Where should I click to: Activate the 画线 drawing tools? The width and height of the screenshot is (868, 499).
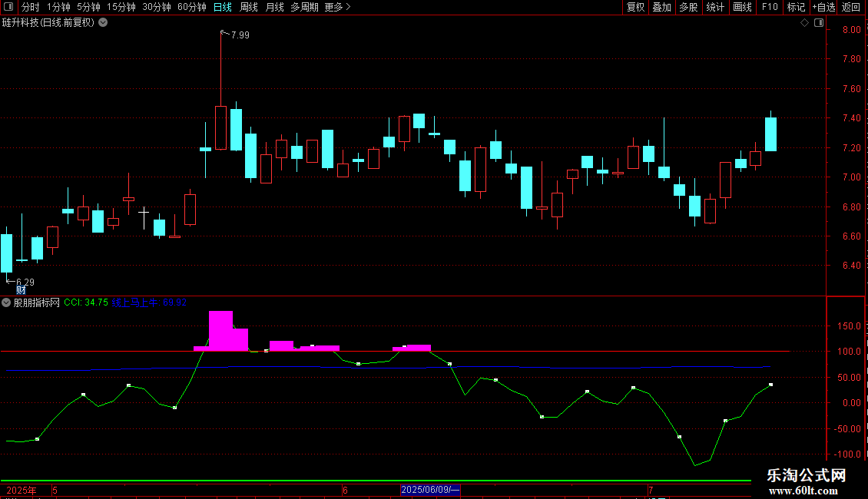(x=742, y=7)
